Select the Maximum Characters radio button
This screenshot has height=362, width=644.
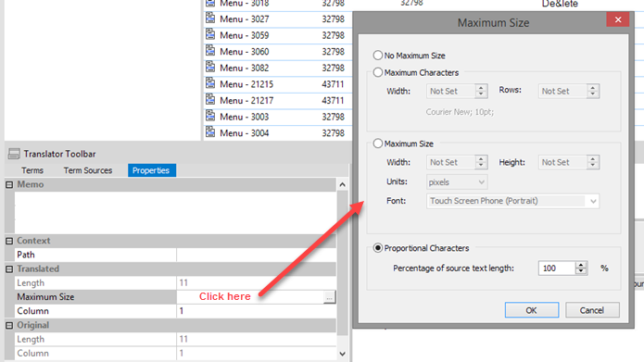click(x=377, y=72)
